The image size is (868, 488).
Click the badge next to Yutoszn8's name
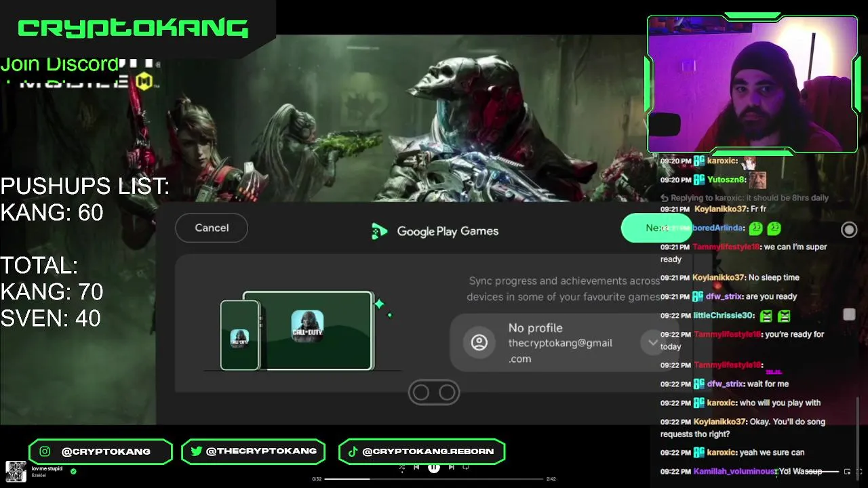698,180
